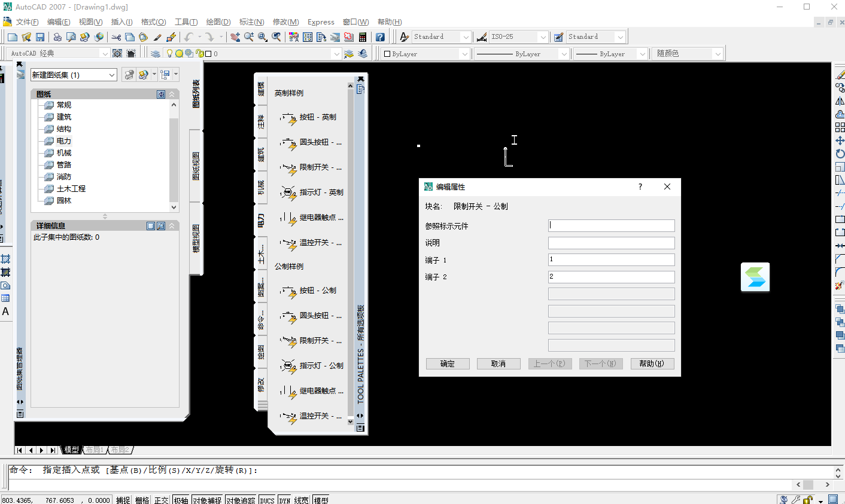
Task: Select 限制开关 - 英制 tool in palette
Action: pos(311,167)
